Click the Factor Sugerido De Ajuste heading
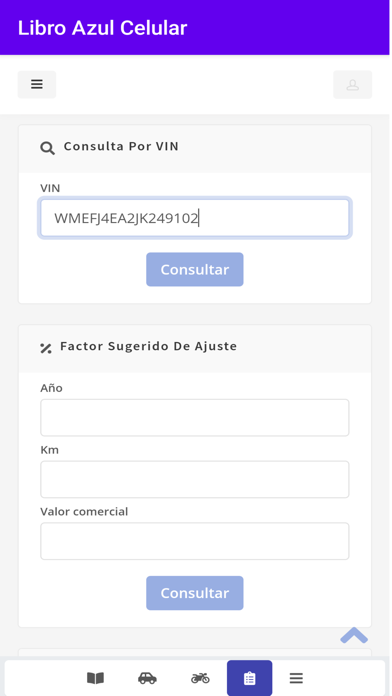The image size is (392, 696). click(x=149, y=346)
